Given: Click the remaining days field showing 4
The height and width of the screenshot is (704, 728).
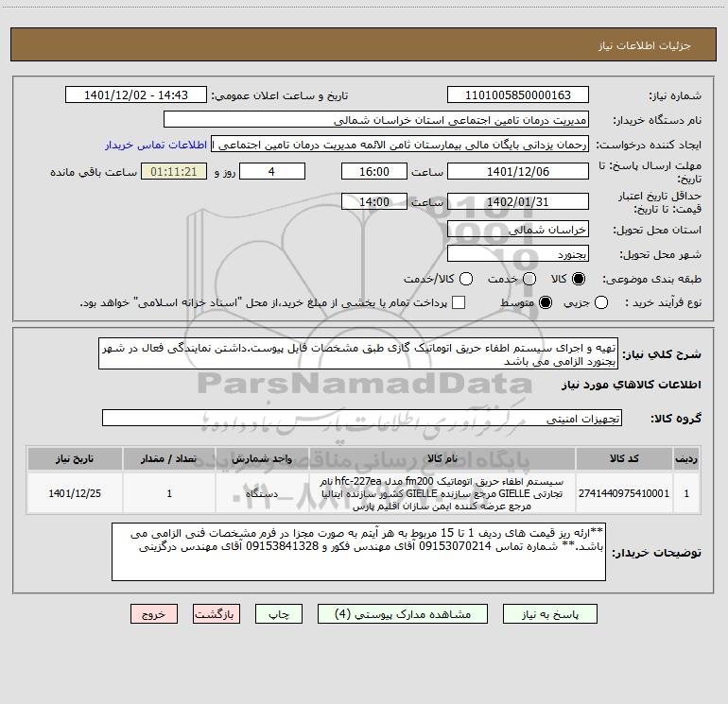Looking at the screenshot, I should click(x=272, y=171).
